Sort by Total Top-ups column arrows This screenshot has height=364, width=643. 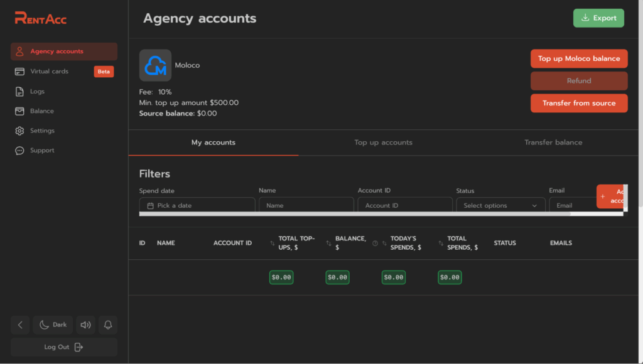point(273,243)
